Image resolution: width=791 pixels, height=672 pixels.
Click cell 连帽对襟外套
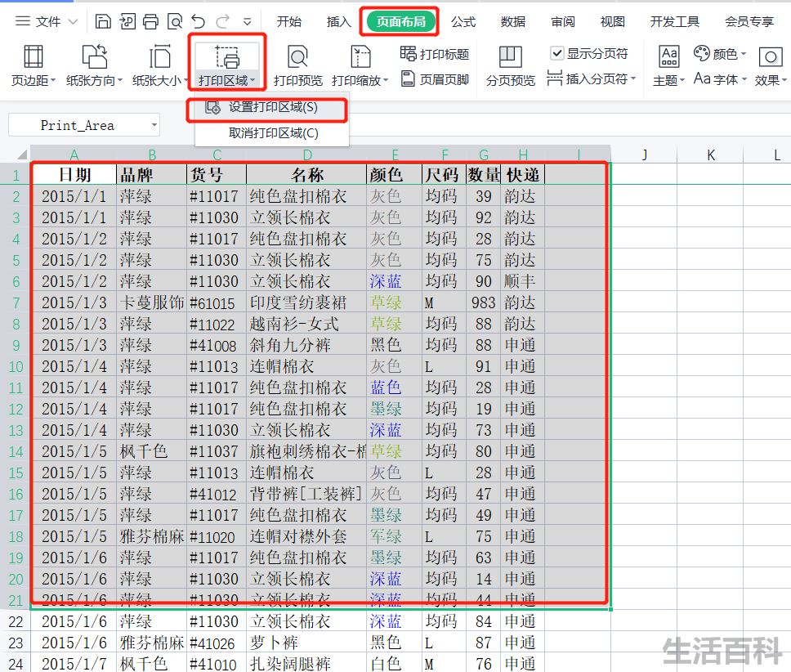pyautogui.click(x=306, y=536)
